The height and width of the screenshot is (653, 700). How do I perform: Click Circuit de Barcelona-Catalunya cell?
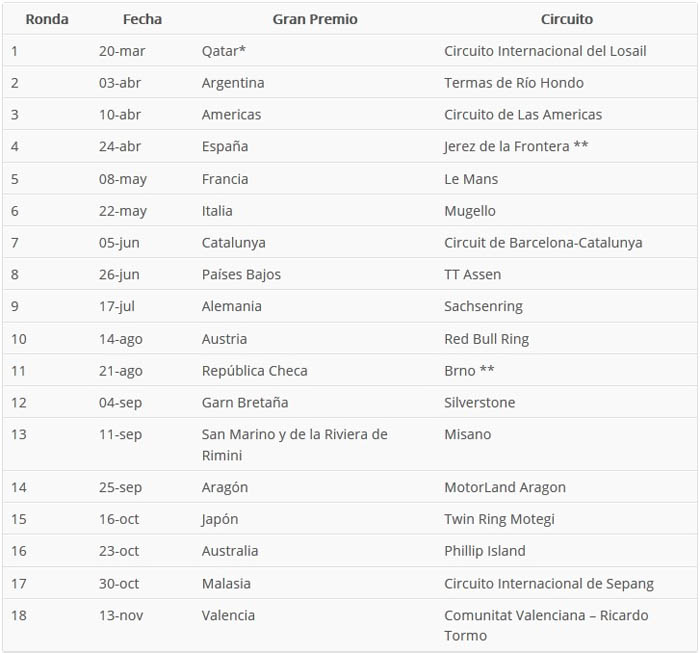(543, 243)
